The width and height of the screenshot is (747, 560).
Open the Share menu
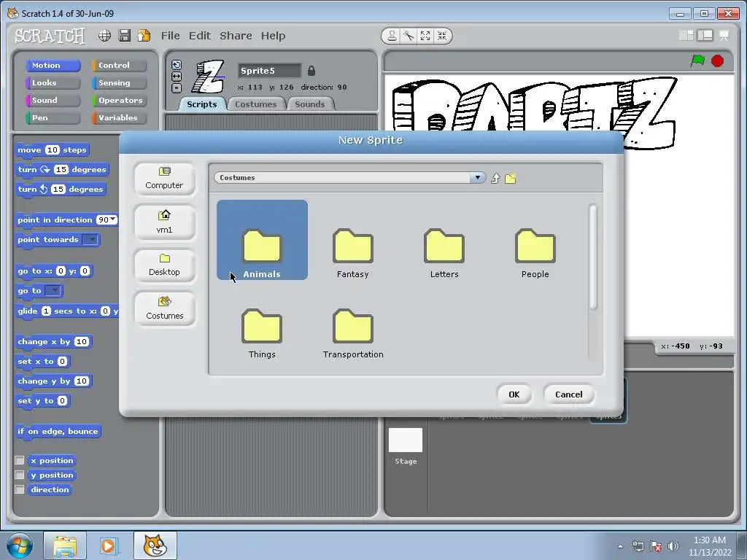[236, 36]
